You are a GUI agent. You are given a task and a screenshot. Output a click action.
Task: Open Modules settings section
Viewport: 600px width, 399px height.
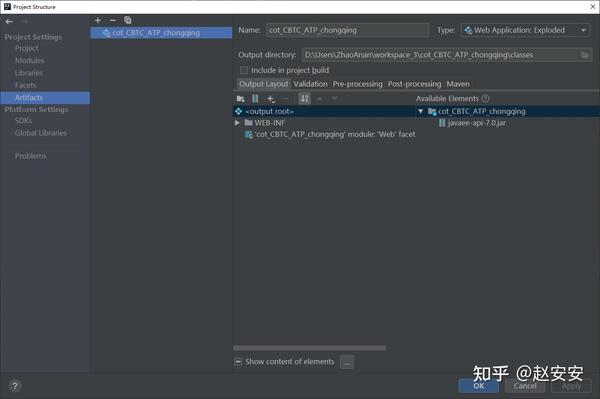29,60
